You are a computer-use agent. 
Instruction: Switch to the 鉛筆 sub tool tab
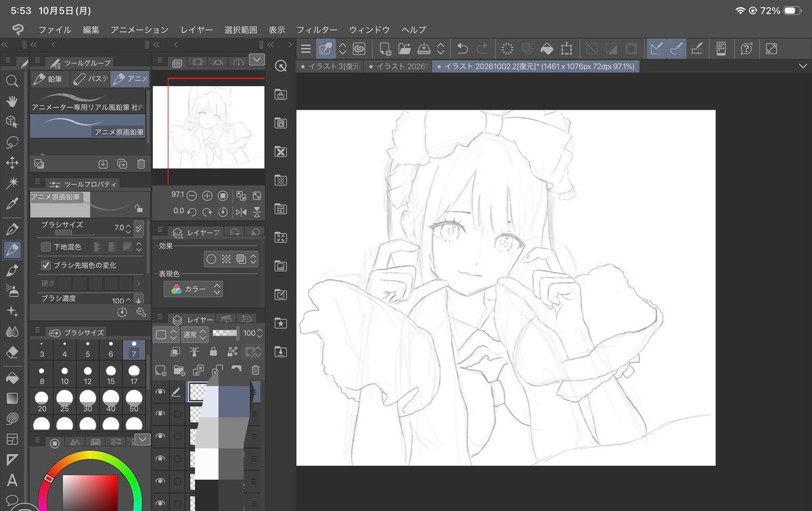[x=49, y=79]
